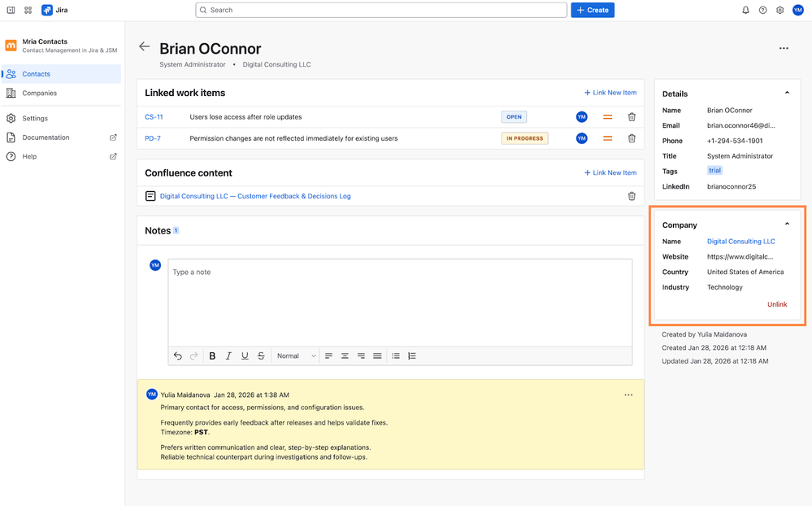Open the app switcher grid icon
The width and height of the screenshot is (812, 506).
[x=28, y=10]
